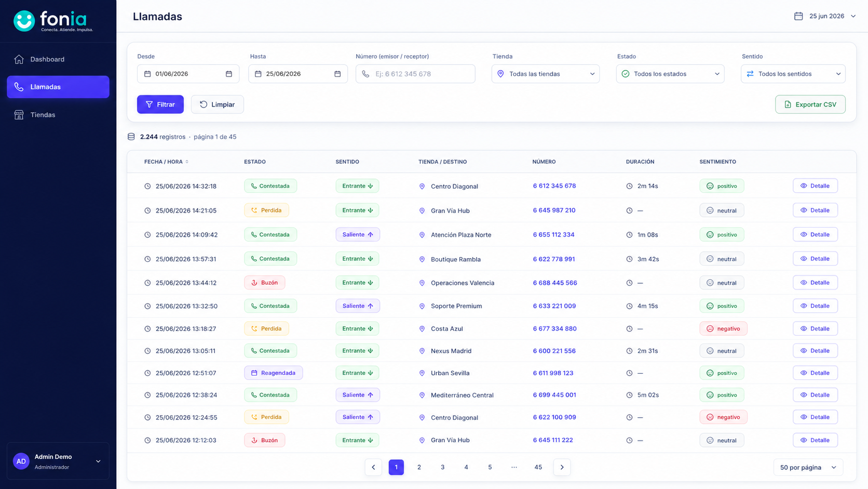Go to the Dashboard sidebar item
This screenshot has height=489, width=868.
58,59
